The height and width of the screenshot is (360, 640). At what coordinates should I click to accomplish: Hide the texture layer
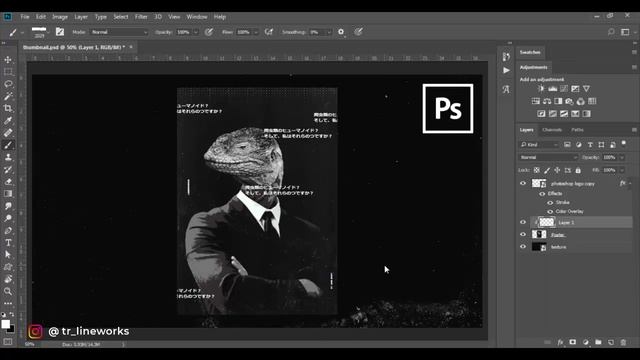(523, 247)
